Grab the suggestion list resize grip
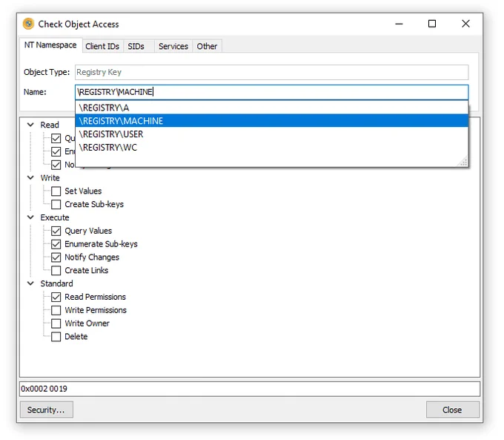Image resolution: width=504 pixels, height=440 pixels. [463, 162]
